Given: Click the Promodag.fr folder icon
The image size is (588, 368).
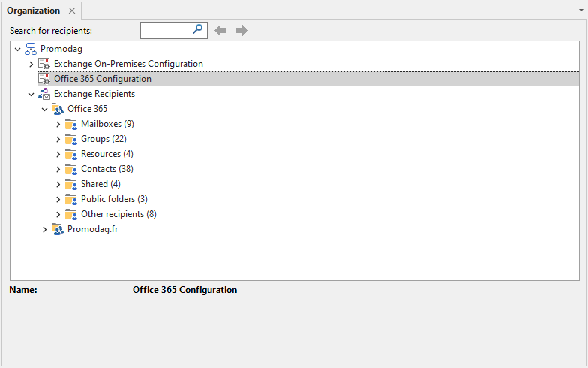Looking at the screenshot, I should click(58, 229).
